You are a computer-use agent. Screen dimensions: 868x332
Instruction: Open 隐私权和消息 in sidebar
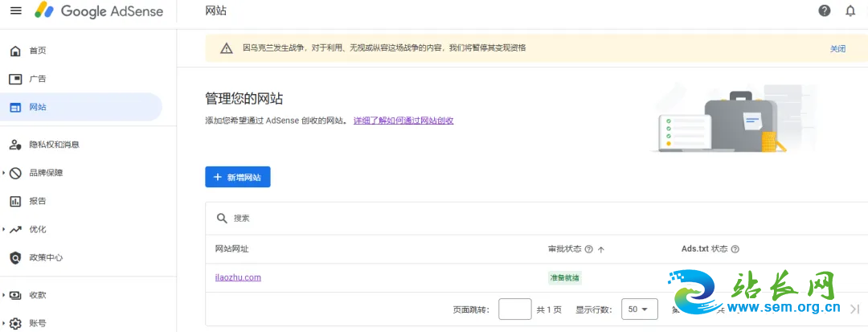(x=55, y=145)
